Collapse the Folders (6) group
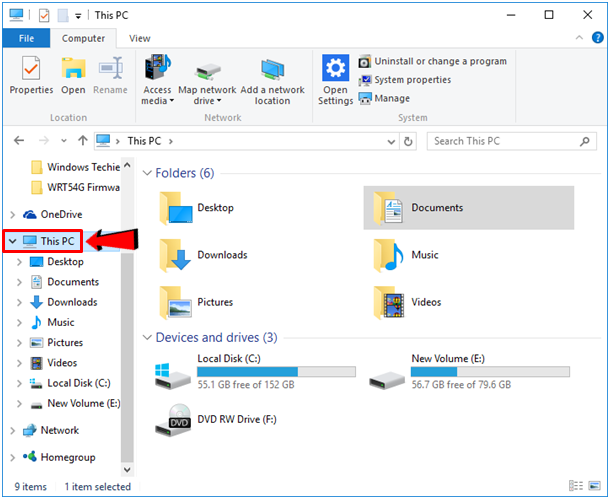This screenshot has height=498, width=609. point(147,173)
